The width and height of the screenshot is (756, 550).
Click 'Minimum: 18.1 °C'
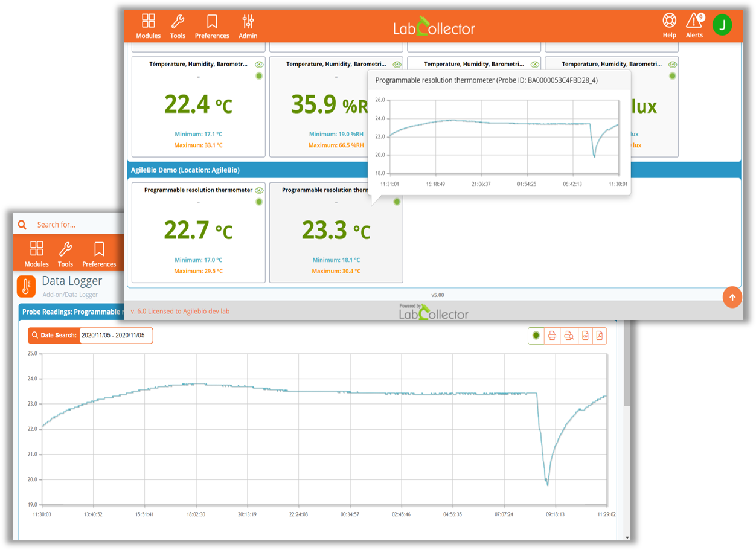336,260
